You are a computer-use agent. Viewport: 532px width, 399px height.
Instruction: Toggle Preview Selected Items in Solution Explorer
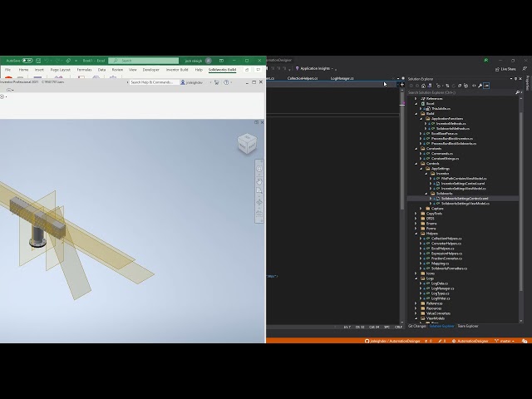[x=486, y=86]
